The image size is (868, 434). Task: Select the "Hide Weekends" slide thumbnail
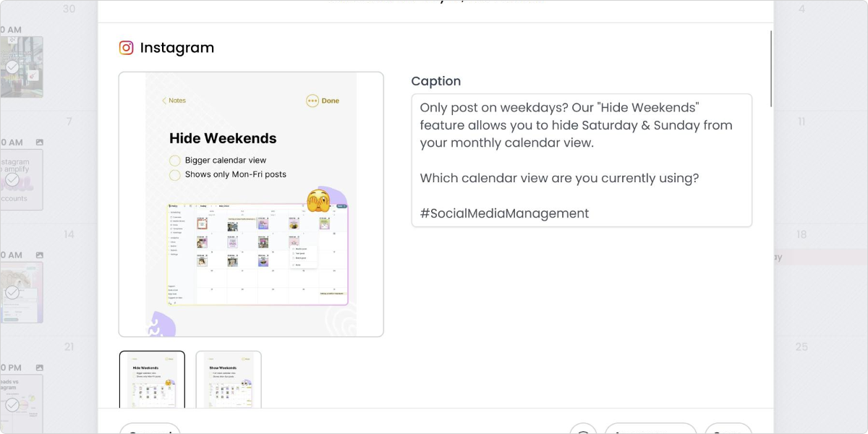pyautogui.click(x=152, y=381)
